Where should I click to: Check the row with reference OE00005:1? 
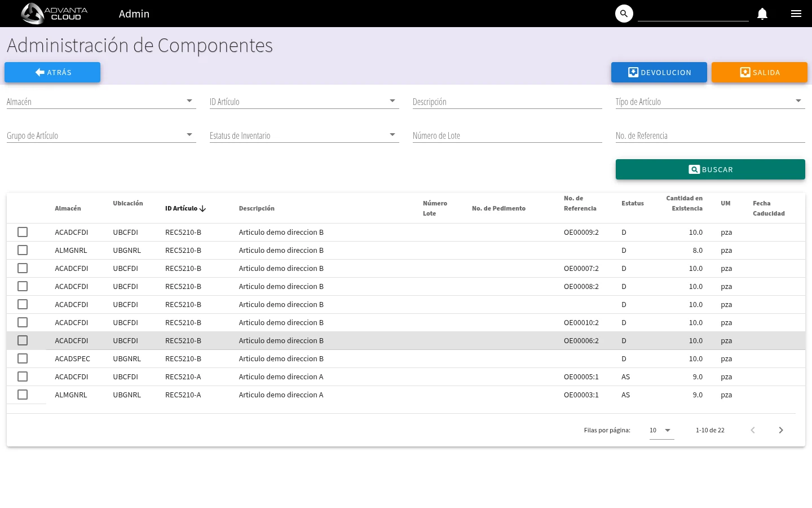(x=23, y=376)
